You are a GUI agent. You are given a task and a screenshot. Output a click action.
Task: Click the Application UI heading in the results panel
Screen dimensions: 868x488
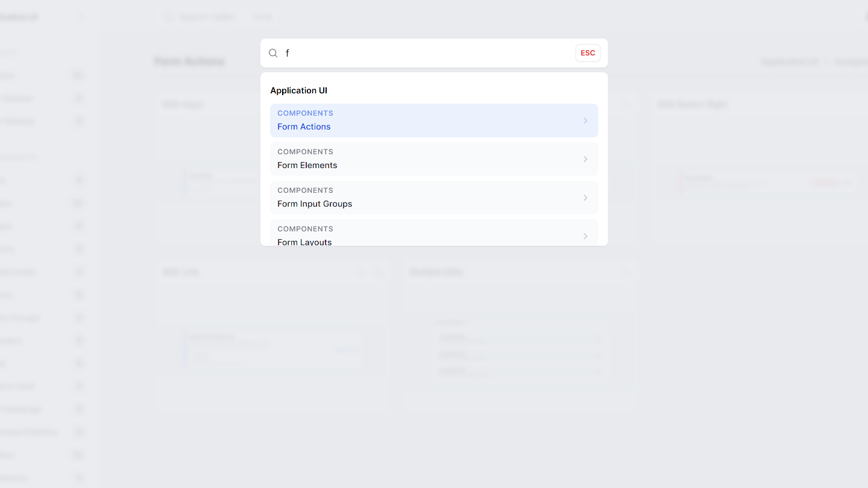point(298,90)
